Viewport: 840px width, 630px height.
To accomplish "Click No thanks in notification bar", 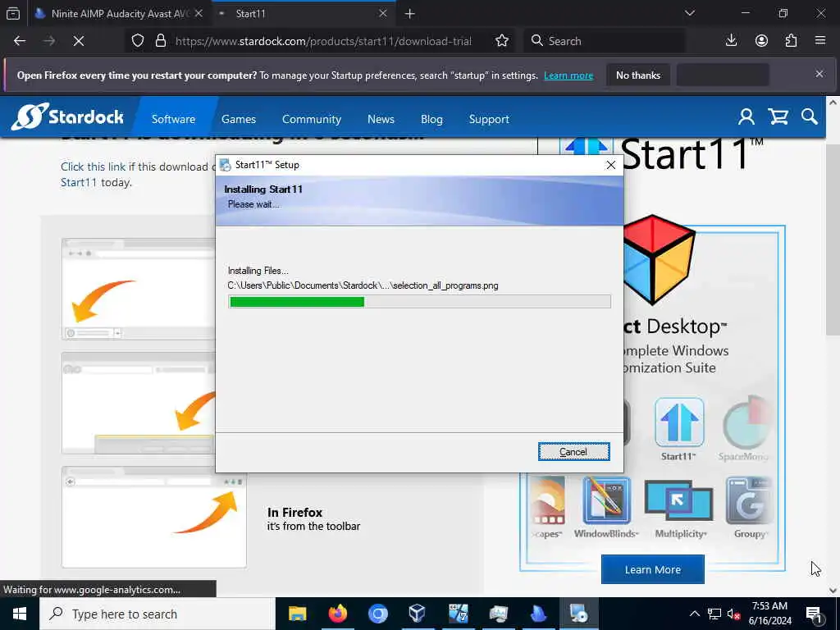I will pos(638,75).
